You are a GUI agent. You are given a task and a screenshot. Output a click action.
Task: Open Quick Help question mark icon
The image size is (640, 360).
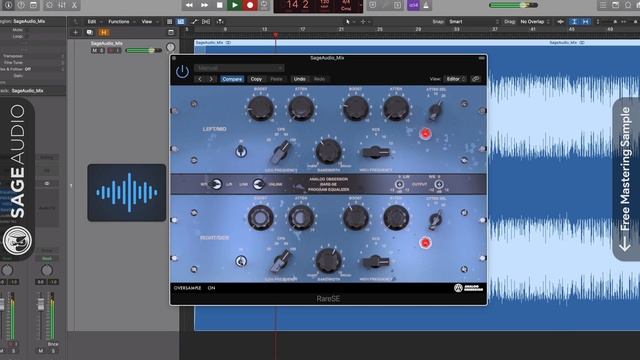pyautogui.click(x=21, y=5)
